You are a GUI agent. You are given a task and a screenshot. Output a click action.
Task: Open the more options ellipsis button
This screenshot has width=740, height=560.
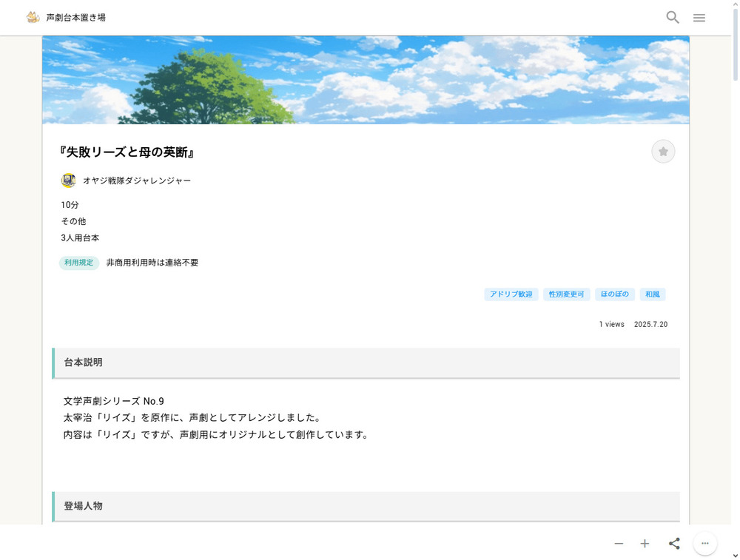click(x=705, y=544)
